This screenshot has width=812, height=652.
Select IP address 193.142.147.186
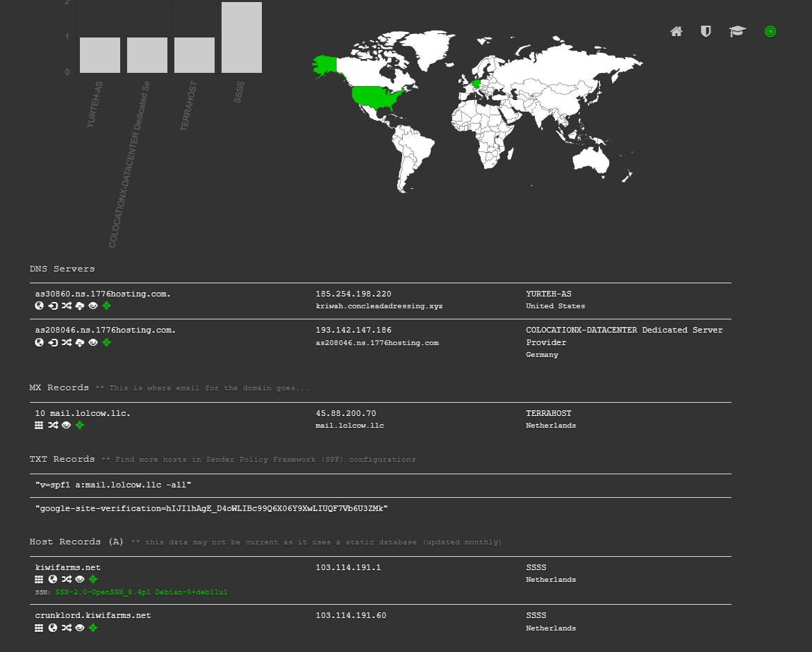[x=354, y=330]
